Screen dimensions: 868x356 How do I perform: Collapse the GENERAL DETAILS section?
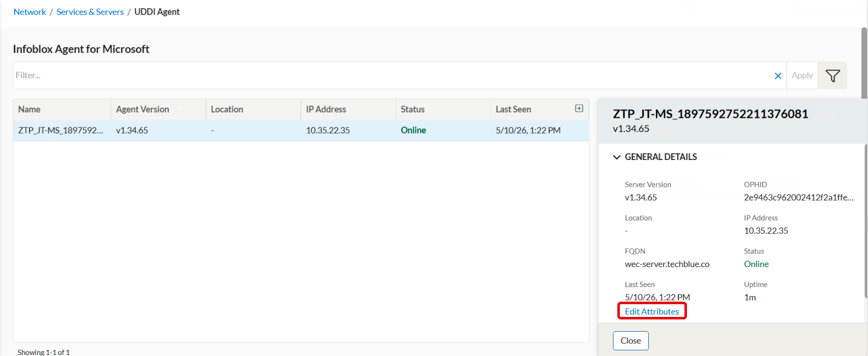click(617, 157)
